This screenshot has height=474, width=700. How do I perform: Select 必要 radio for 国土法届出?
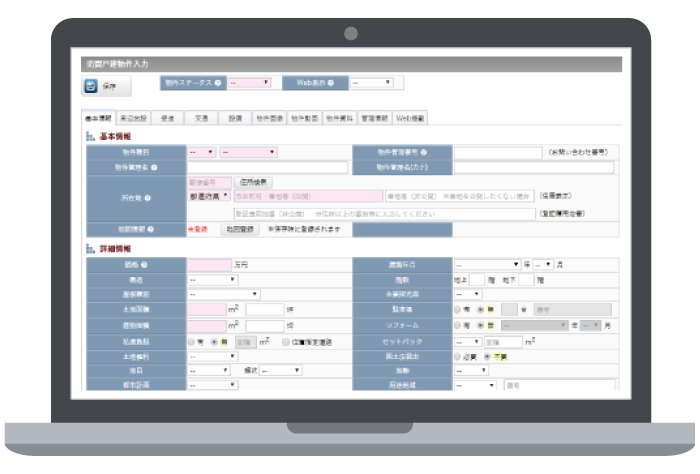pos(457,357)
